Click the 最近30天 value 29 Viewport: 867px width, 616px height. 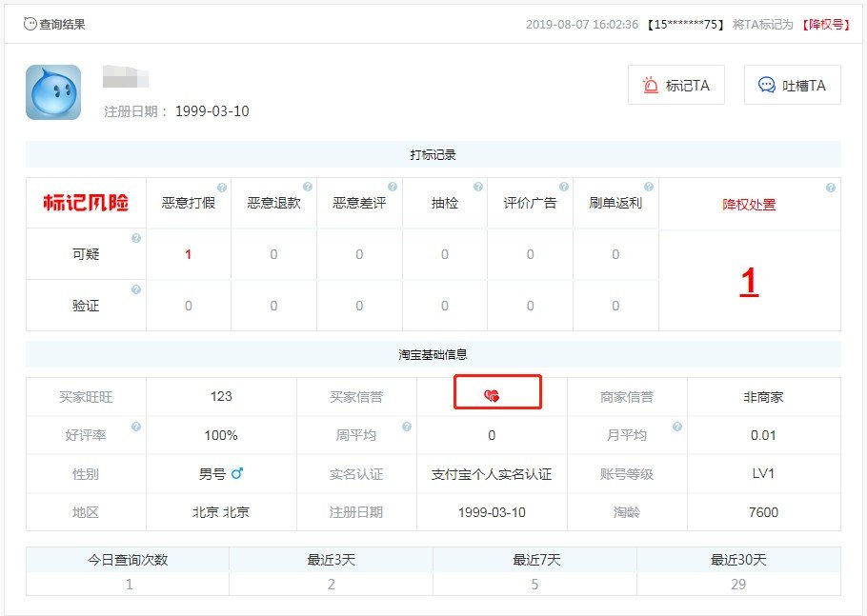738,584
